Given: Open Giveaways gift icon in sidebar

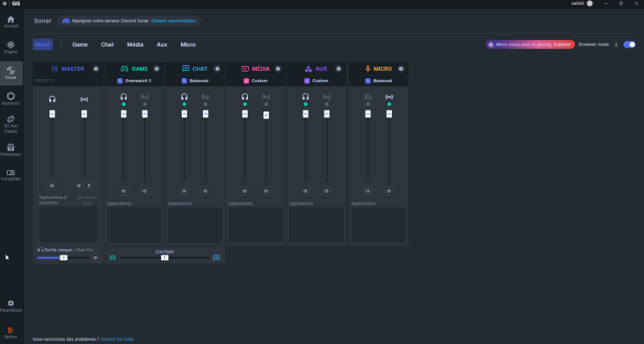Looking at the screenshot, I should (10, 150).
